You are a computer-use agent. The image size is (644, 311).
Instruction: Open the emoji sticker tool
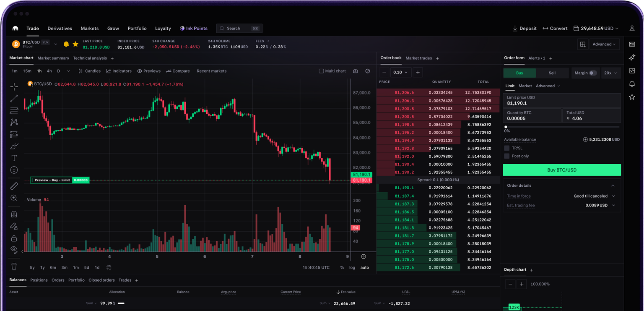click(x=14, y=170)
